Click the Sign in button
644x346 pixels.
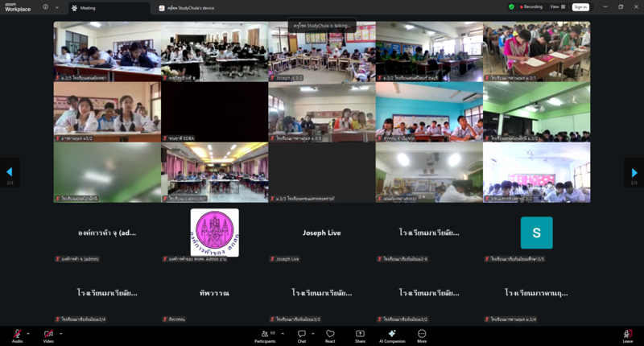(580, 7)
